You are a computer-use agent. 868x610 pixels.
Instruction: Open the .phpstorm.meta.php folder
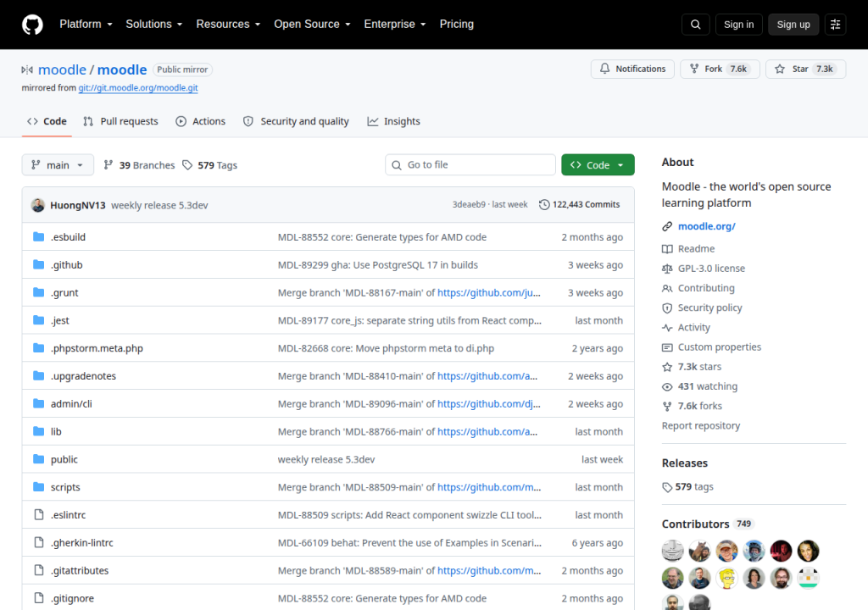[97, 348]
